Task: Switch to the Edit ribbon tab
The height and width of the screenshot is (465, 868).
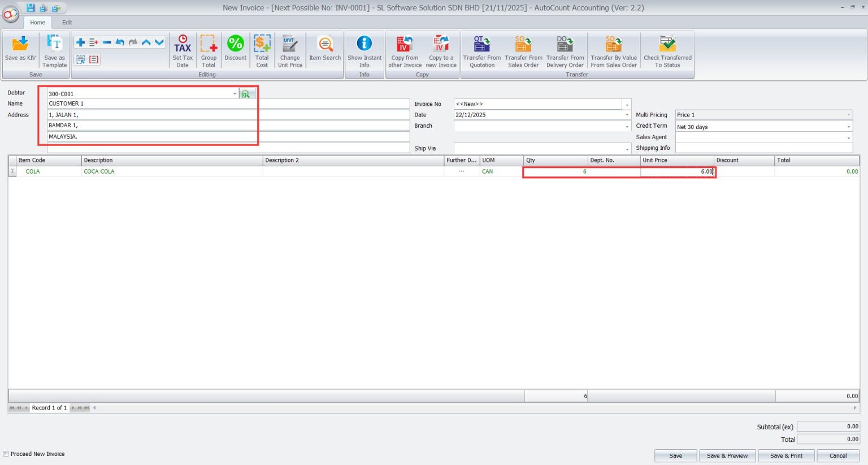Action: pos(67,22)
